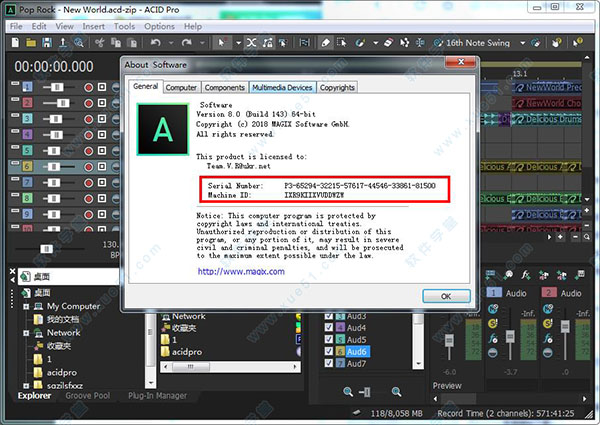Screen dimensions: 600x425
Task: Open selection tool dropdown arrow
Action: [238, 43]
